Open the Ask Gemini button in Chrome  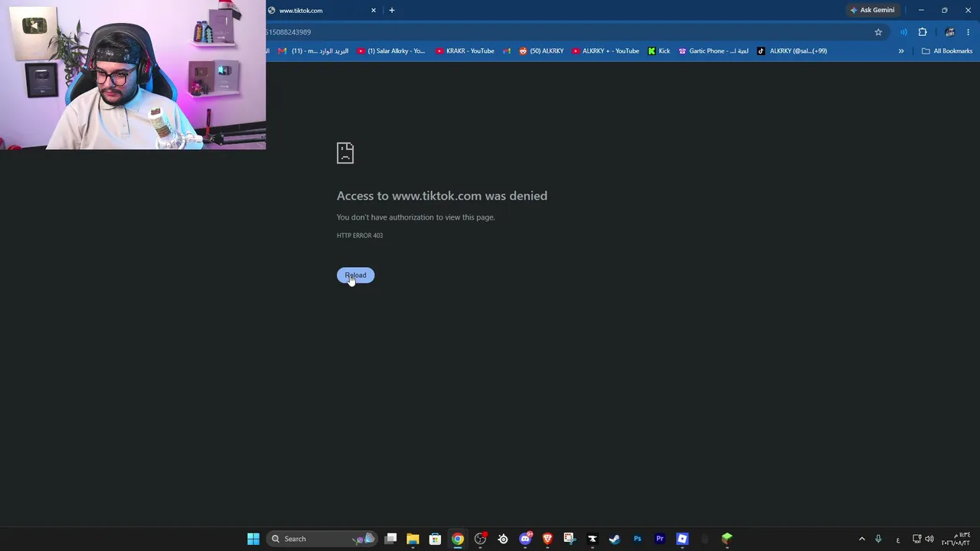[872, 10]
